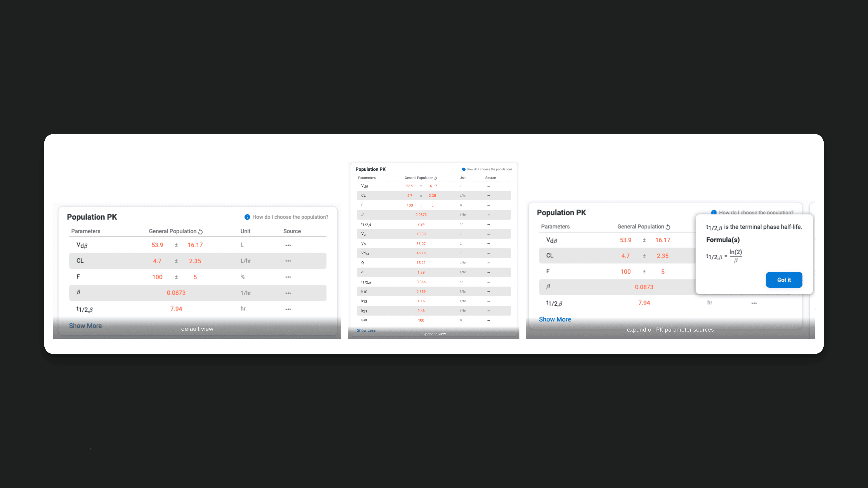Open source dots for F row in default view
Viewport: 868px width, 488px height.
(288, 277)
